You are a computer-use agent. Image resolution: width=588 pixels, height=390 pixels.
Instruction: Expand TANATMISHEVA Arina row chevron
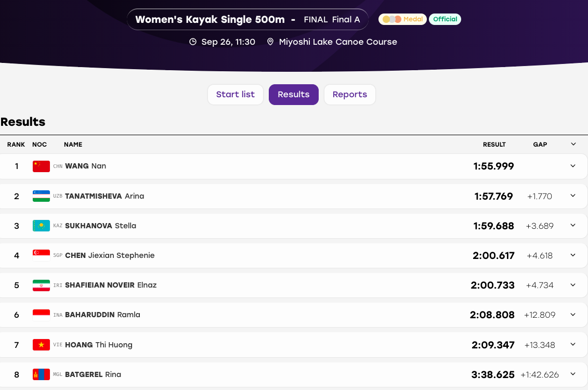tap(572, 196)
